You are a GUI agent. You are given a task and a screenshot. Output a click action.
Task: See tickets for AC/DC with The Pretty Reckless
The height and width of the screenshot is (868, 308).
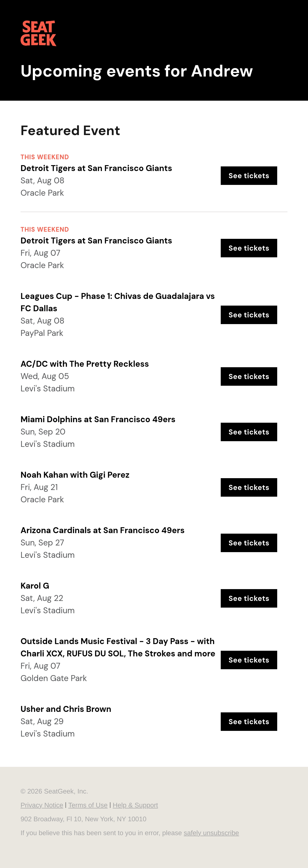(x=249, y=376)
